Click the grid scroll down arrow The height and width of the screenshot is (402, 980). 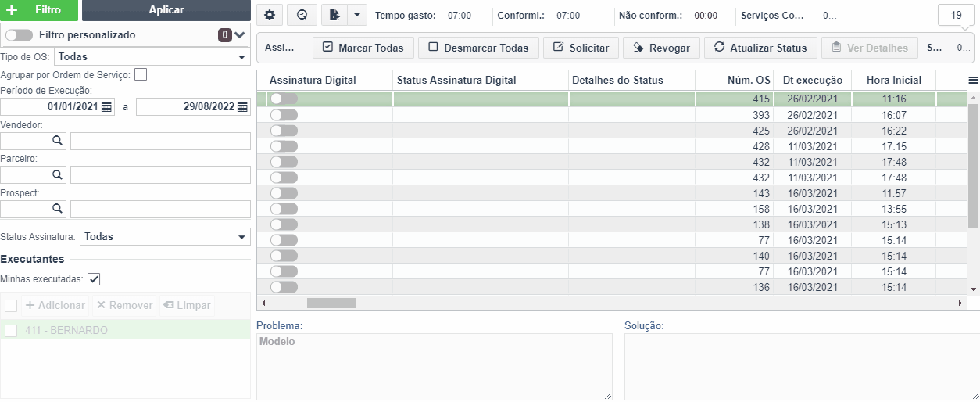[x=973, y=289]
